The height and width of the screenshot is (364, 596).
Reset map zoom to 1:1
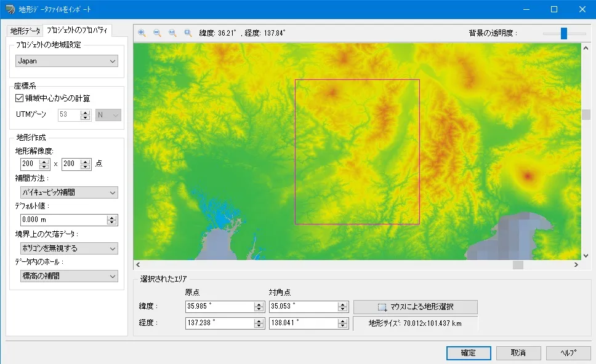coord(172,33)
